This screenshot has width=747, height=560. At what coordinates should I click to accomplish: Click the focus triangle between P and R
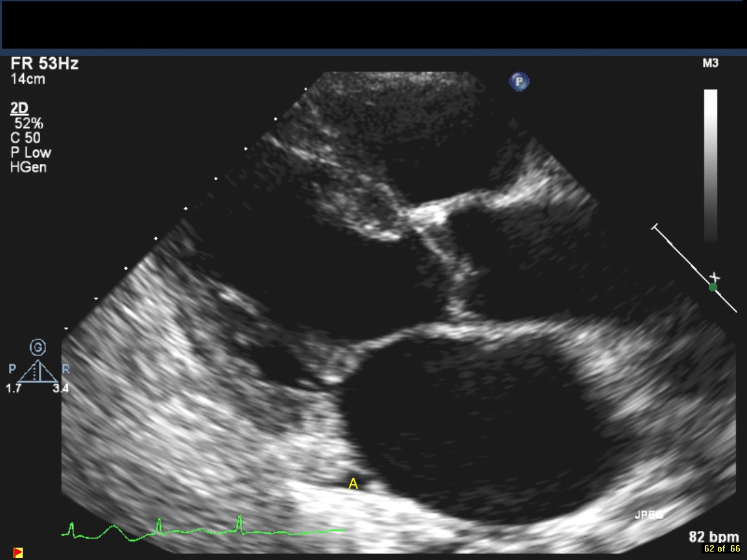(38, 372)
